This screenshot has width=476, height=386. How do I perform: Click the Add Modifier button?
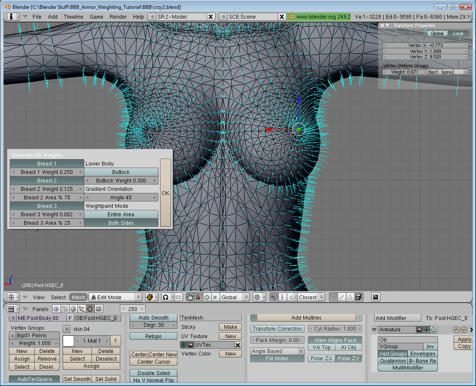pyautogui.click(x=397, y=318)
